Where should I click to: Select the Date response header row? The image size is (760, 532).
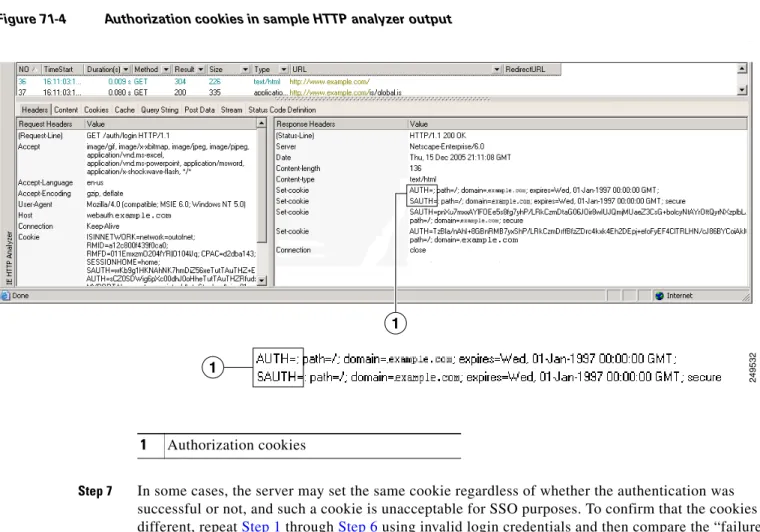[511, 157]
